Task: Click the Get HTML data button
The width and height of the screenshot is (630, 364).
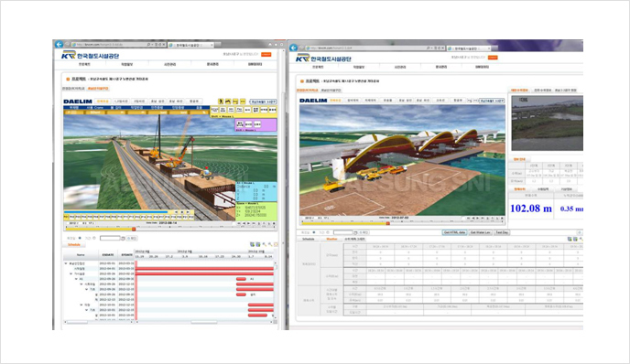Action: [454, 232]
